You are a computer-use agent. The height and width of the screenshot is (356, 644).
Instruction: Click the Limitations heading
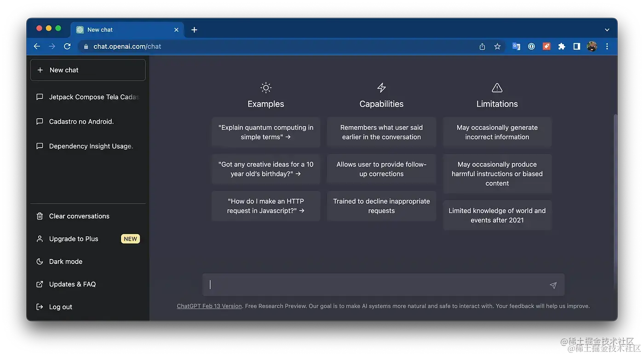(497, 104)
